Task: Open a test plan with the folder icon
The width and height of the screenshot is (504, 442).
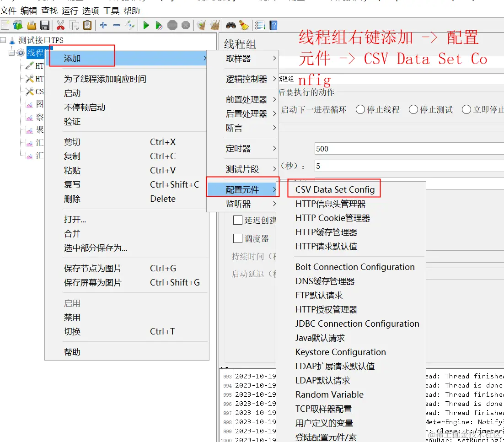Action: pyautogui.click(x=30, y=26)
